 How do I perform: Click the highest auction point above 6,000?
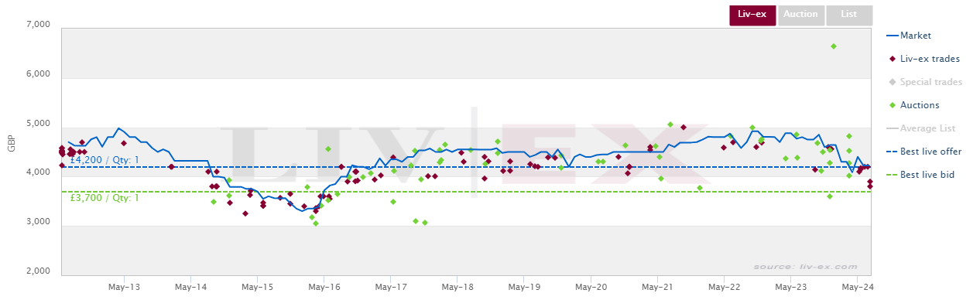[834, 46]
